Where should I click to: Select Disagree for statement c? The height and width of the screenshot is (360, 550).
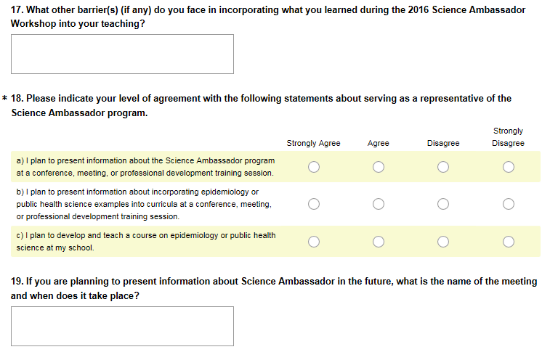click(443, 241)
